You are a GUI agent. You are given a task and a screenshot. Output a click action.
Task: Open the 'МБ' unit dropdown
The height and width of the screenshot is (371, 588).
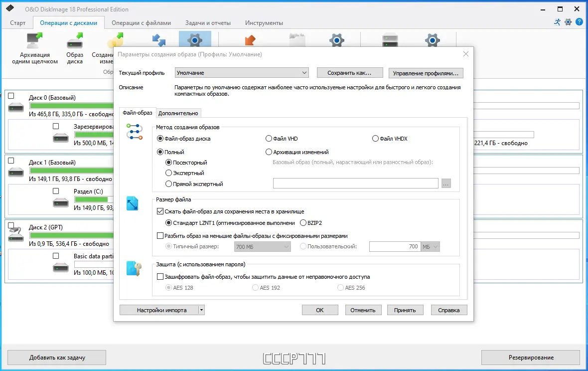tap(431, 246)
